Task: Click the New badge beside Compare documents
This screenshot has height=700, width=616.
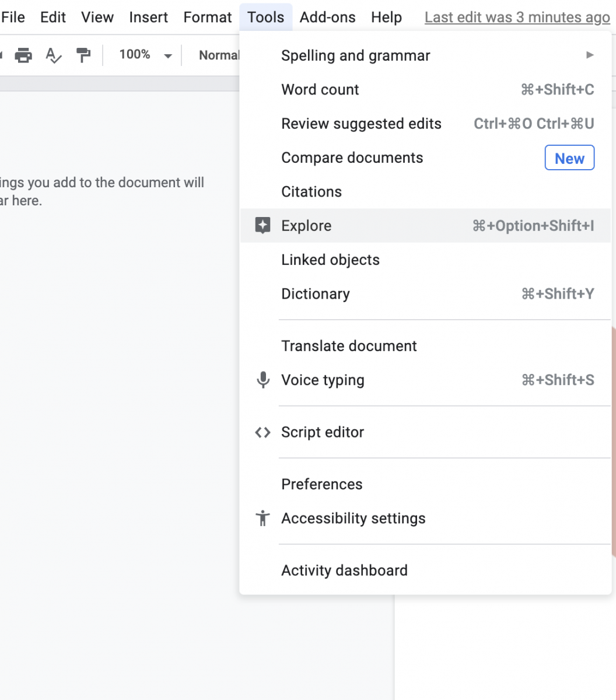Action: point(569,158)
